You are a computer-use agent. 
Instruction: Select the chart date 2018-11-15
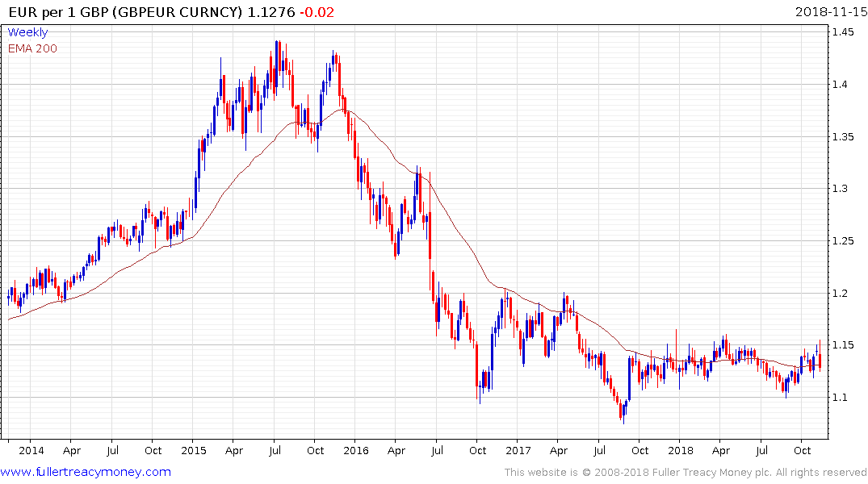tap(832, 12)
